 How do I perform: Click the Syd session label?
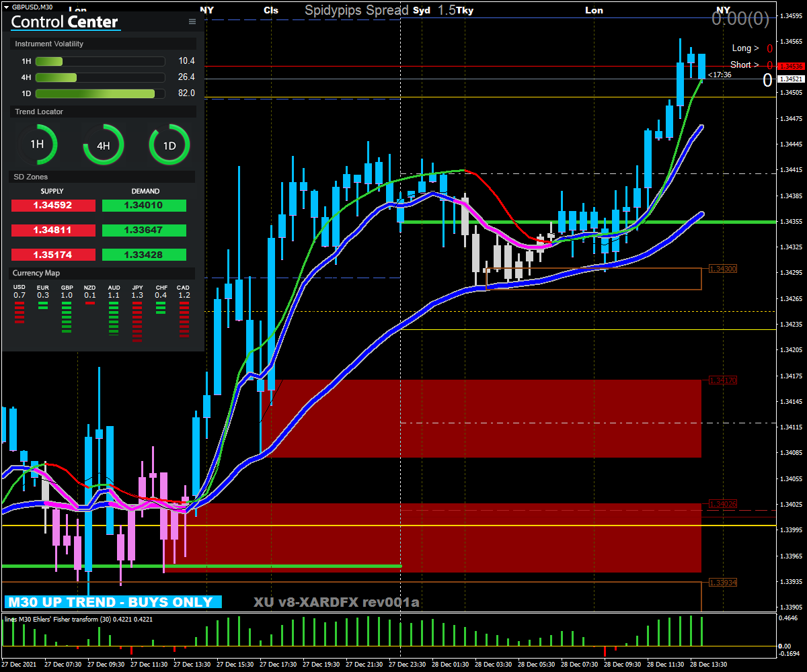pyautogui.click(x=422, y=10)
